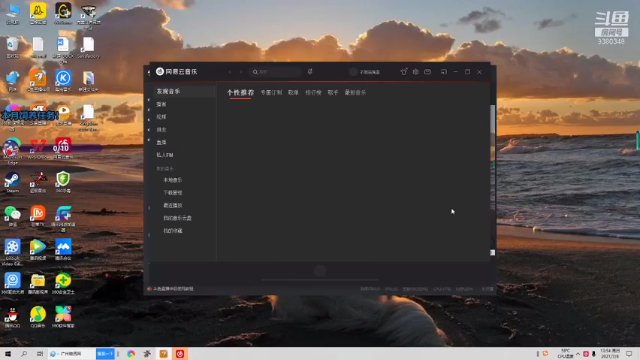
Task: Open the Word document desktop icon
Action: [63, 49]
